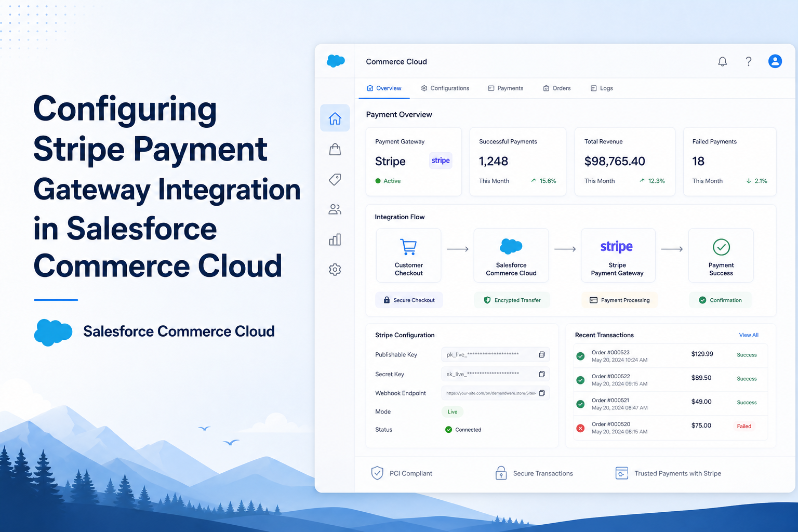Click the Payment Success checkmark icon
This screenshot has height=532, width=798.
click(x=721, y=247)
